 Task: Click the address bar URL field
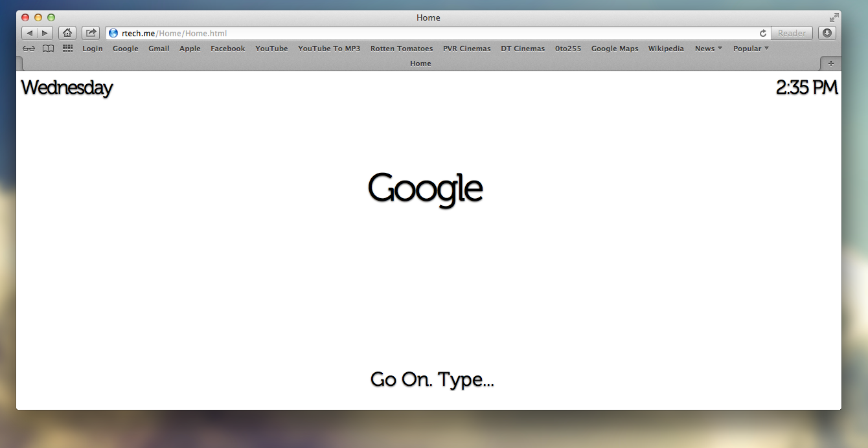coord(438,33)
